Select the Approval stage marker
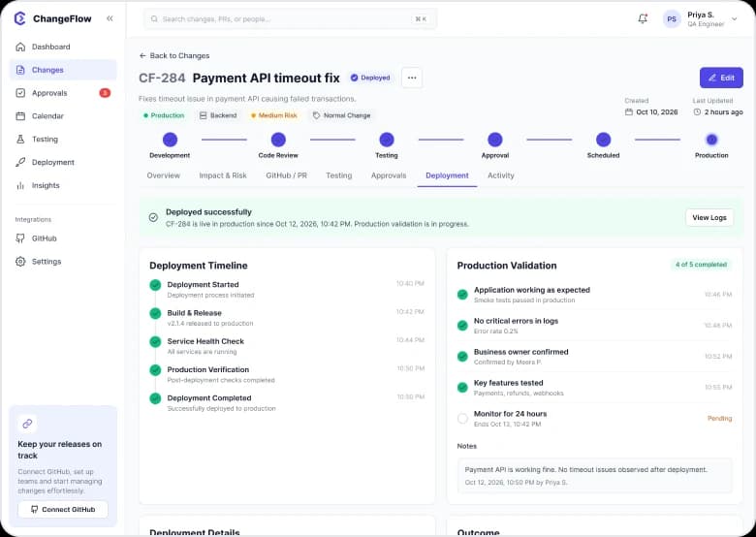Viewport: 756px width, 537px height. click(x=495, y=140)
